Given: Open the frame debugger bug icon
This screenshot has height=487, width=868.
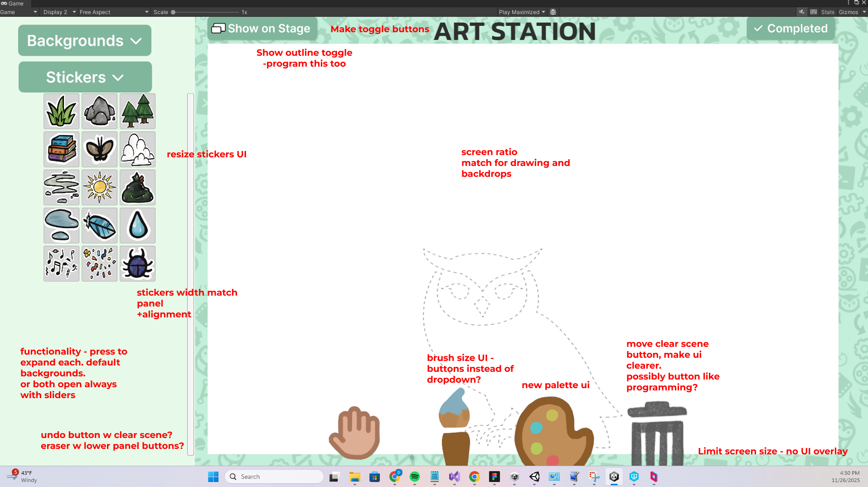Looking at the screenshot, I should coord(553,12).
